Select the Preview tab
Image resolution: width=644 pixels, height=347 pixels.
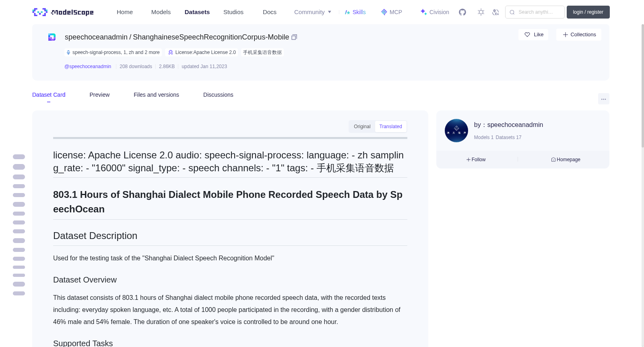[x=99, y=95]
